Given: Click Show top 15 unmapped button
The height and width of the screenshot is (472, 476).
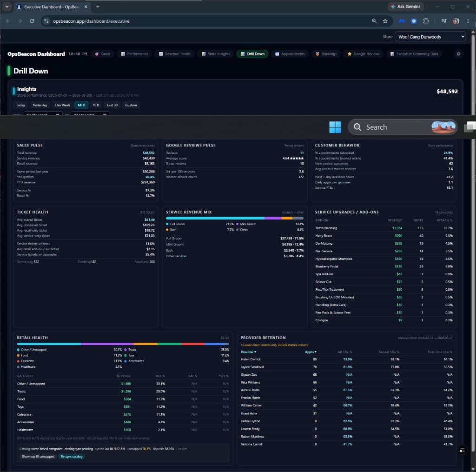Looking at the screenshot, I should click(x=38, y=457).
